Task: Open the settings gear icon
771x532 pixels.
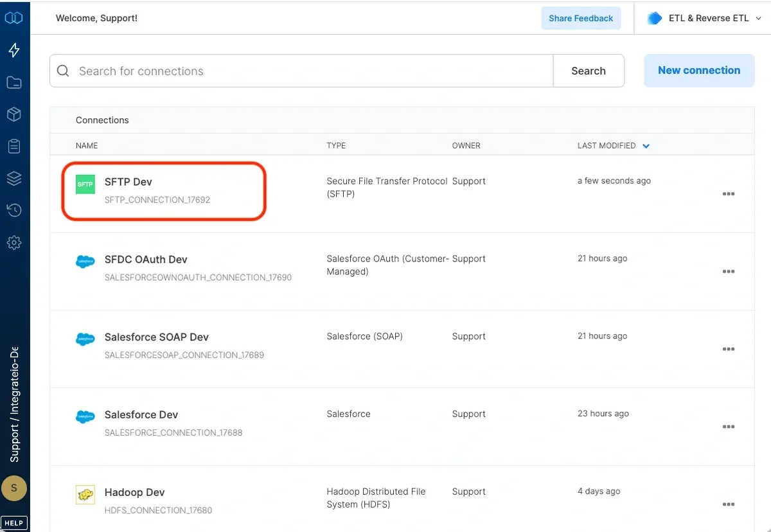Action: pyautogui.click(x=14, y=243)
